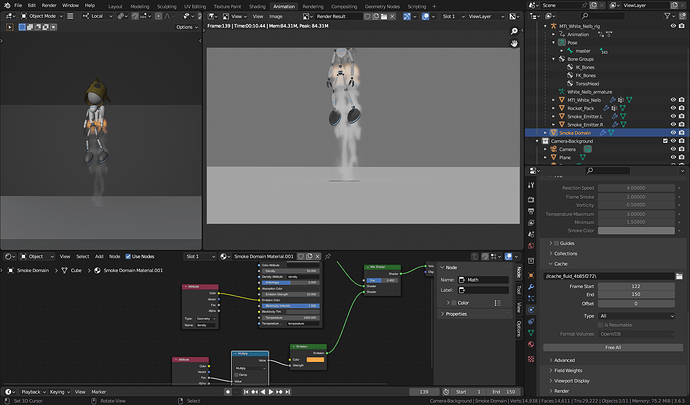Open the Playback menu in timeline

coord(33,392)
